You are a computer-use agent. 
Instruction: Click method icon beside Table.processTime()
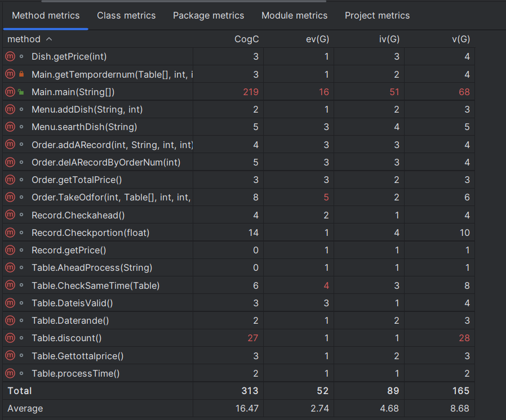[10, 373]
